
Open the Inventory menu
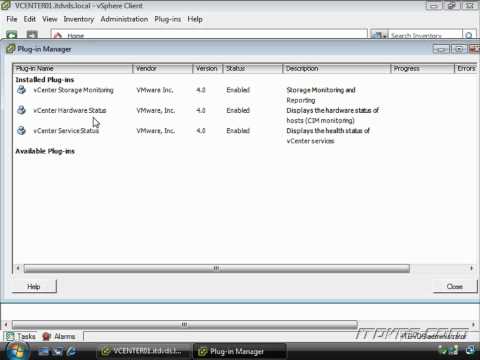tap(79, 19)
